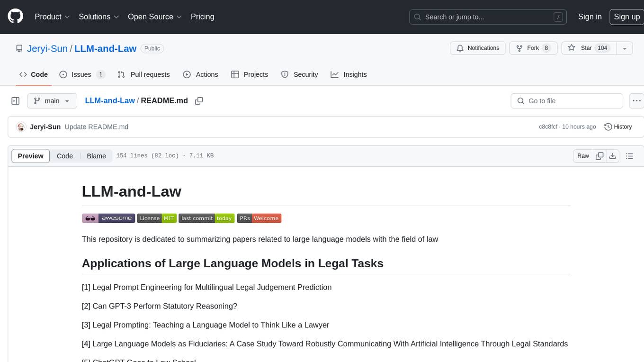This screenshot has height=362, width=644.
Task: Open the more file actions menu
Action: (636, 101)
